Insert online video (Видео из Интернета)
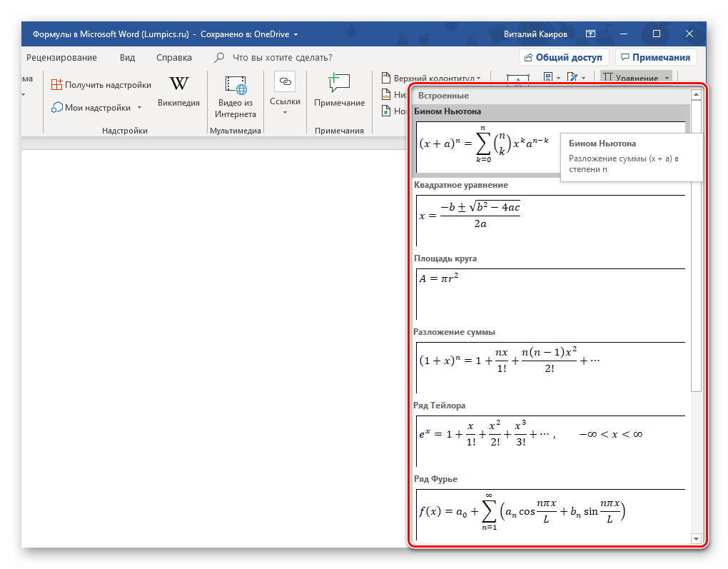728x569 pixels. pos(236,96)
